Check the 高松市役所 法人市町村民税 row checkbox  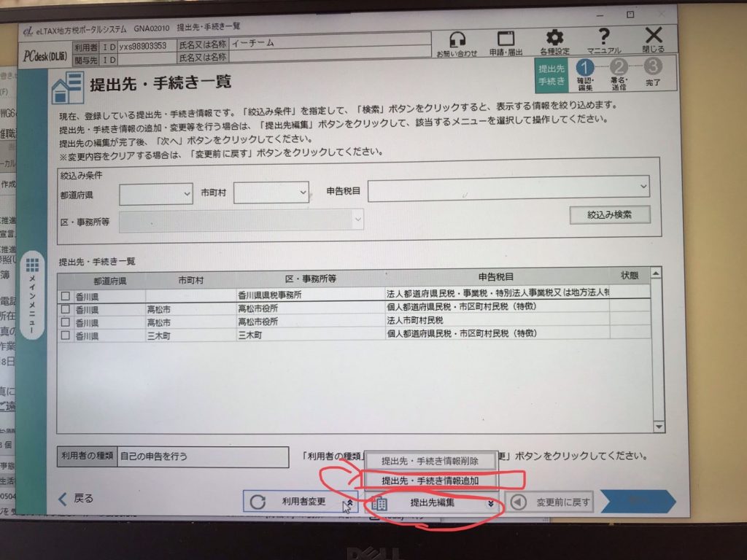[65, 322]
